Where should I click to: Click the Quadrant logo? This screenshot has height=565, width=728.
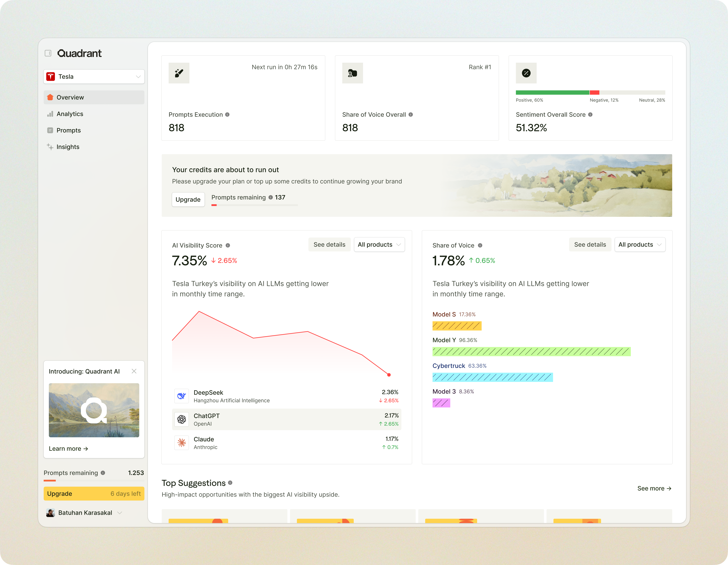(79, 53)
